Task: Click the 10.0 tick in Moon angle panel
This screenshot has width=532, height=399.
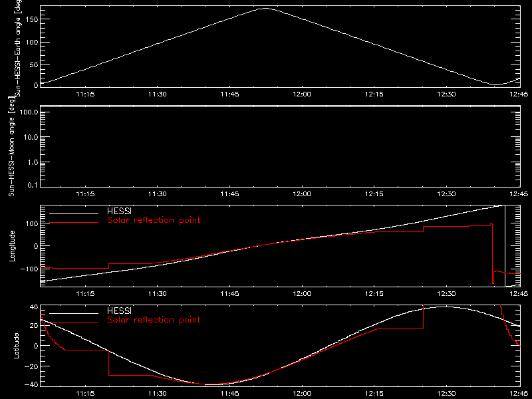Action: coord(31,137)
